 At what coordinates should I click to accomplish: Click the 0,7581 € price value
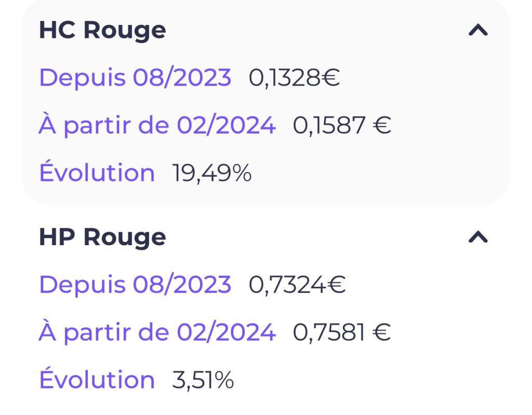[x=342, y=332]
